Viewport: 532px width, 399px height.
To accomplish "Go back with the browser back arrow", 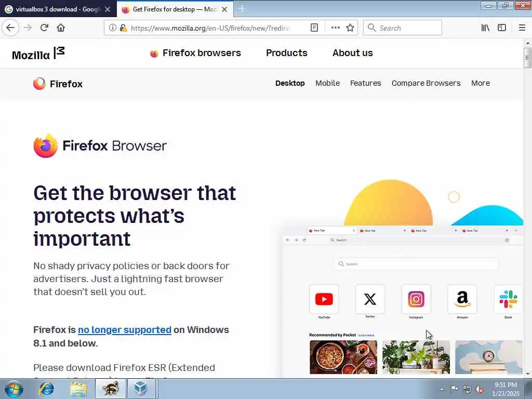I will click(10, 28).
